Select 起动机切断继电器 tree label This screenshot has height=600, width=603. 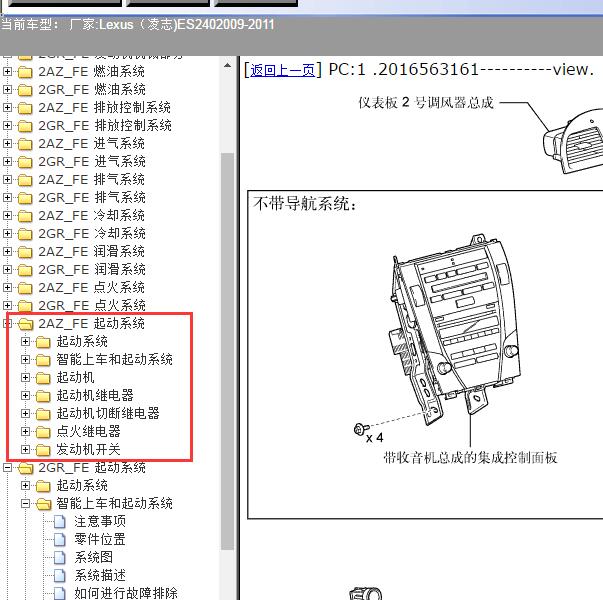pyautogui.click(x=108, y=413)
